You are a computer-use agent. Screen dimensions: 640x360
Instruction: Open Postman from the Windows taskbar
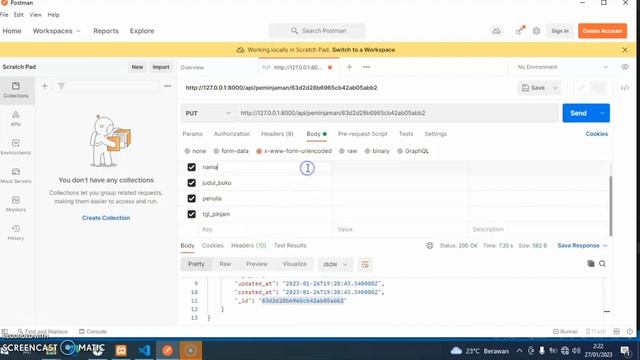167,350
